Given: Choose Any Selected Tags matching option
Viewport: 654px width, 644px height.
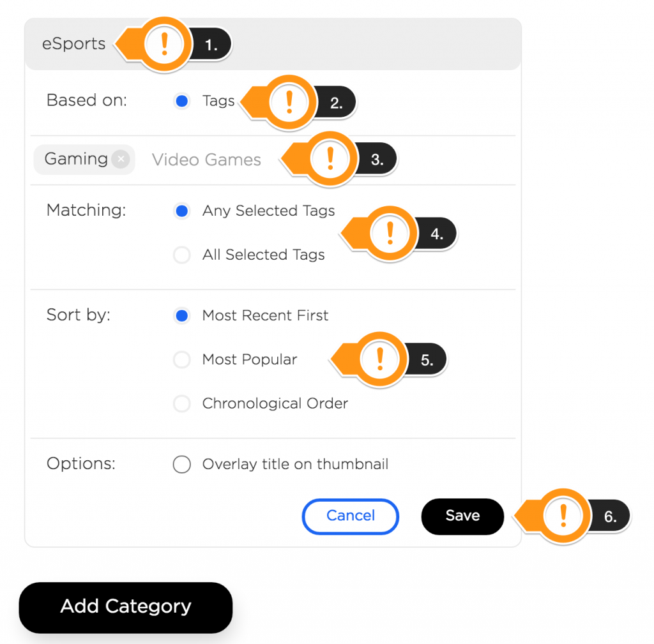Looking at the screenshot, I should pos(182,211).
